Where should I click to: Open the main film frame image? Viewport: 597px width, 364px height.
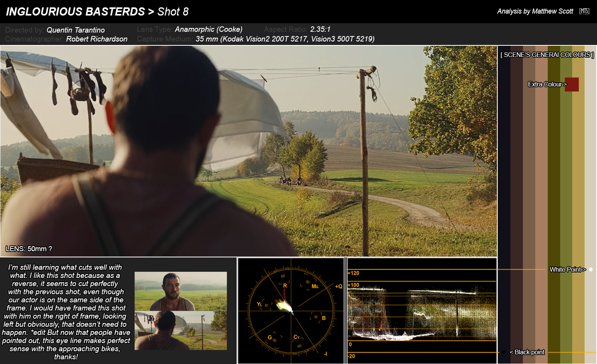click(249, 151)
